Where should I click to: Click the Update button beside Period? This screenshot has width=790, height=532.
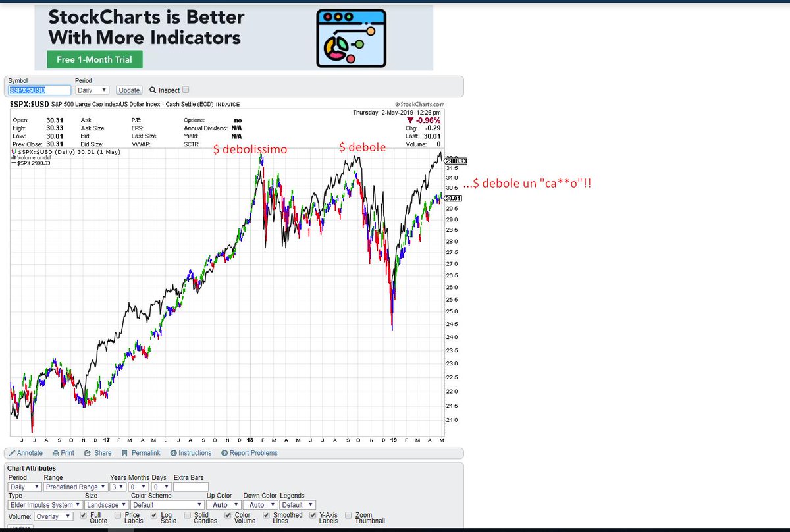129,90
